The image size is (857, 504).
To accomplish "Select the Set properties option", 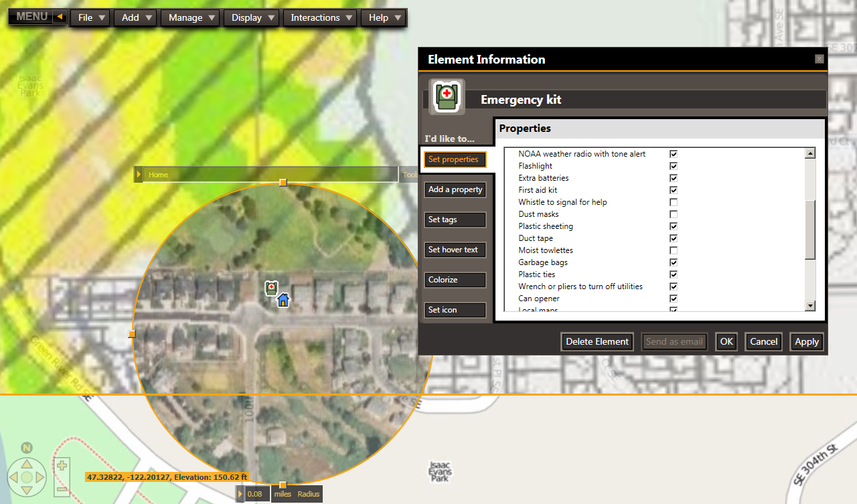I will click(455, 159).
